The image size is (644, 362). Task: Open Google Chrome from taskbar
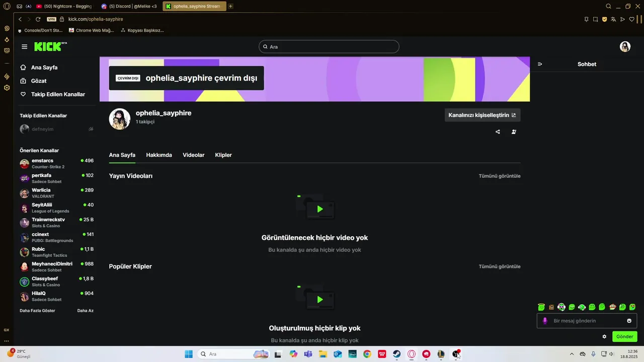[x=367, y=354]
